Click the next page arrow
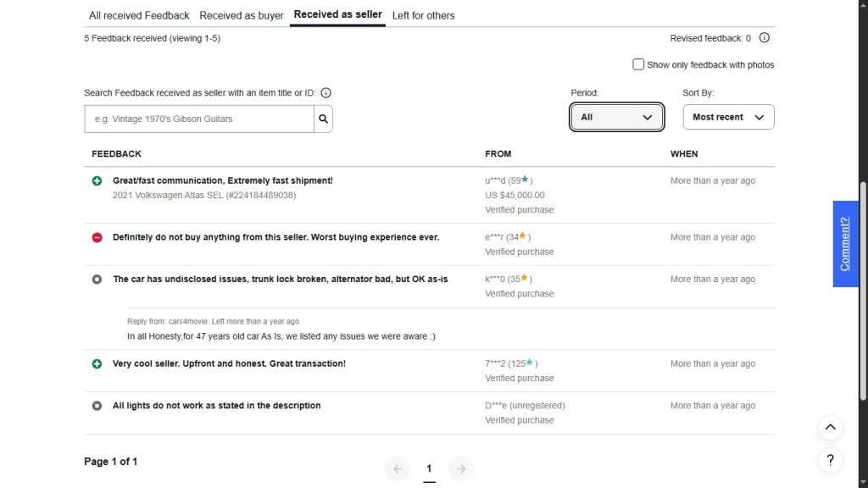 [460, 469]
